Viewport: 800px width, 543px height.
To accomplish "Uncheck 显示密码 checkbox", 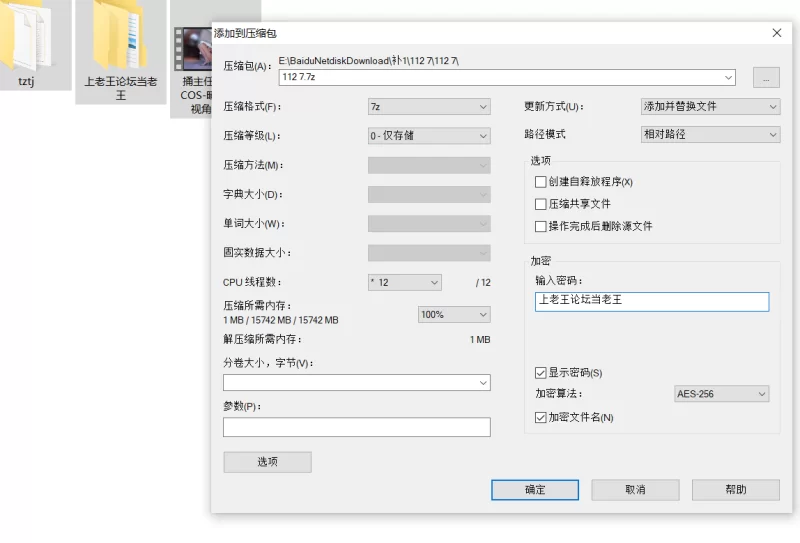I will tap(541, 373).
